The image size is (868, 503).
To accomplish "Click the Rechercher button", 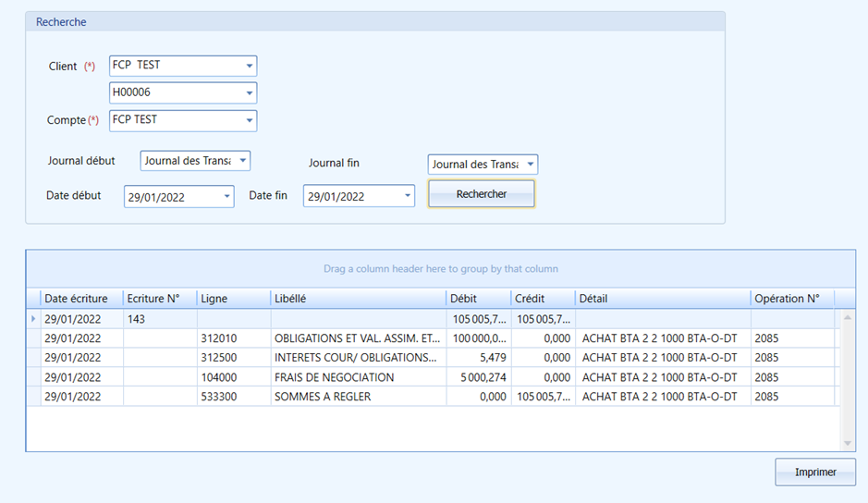I will coord(481,194).
